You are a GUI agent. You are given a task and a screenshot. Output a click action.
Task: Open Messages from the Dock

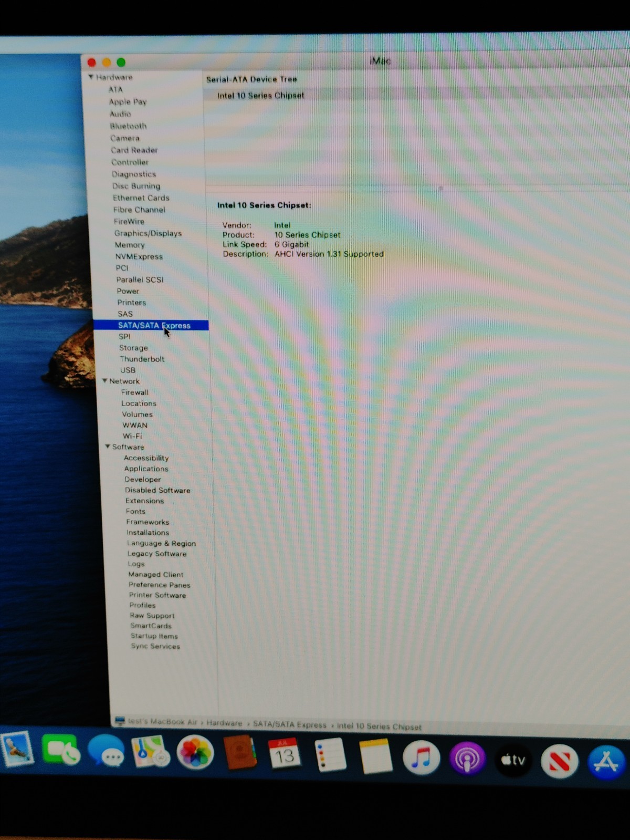pos(106,751)
